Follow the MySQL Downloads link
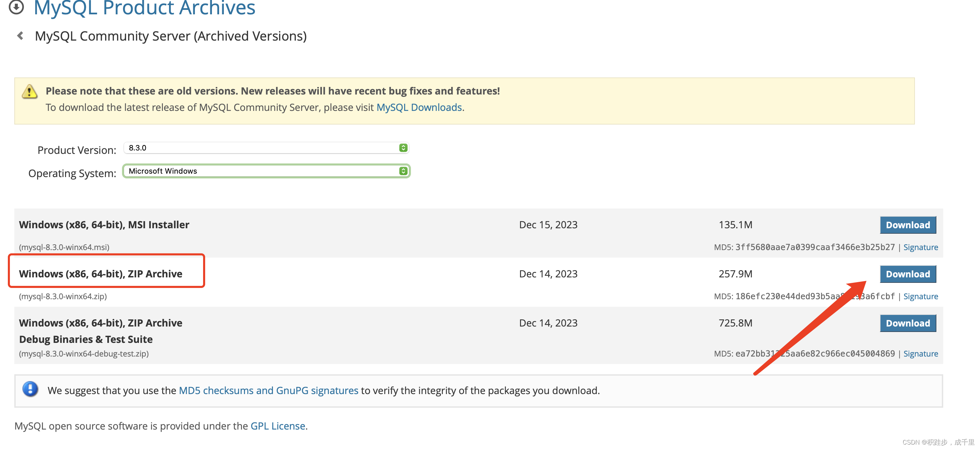 [419, 107]
